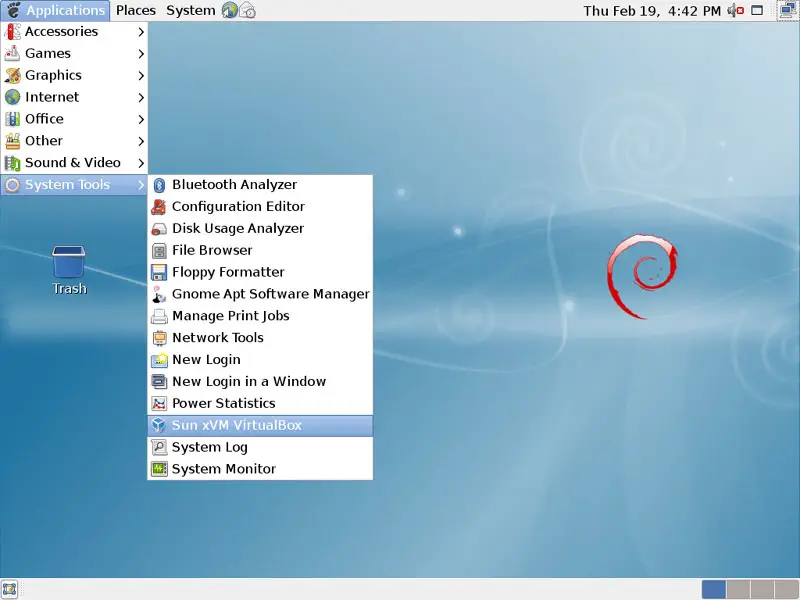The height and width of the screenshot is (600, 800).
Task: Open Manage Print Jobs
Action: point(260,316)
